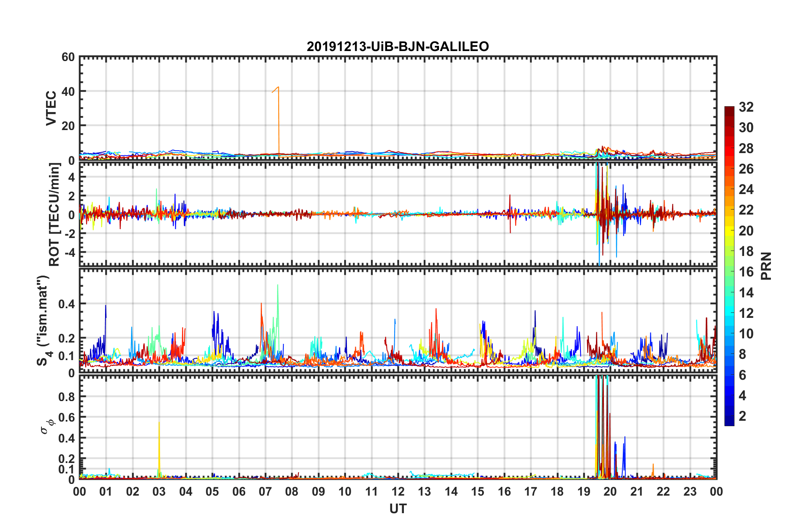Click the VTEC axis label

[51, 108]
